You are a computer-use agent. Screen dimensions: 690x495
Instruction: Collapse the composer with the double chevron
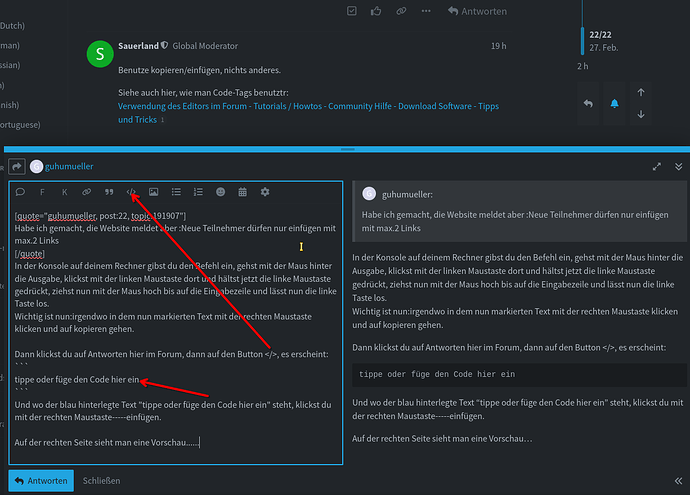tap(679, 167)
